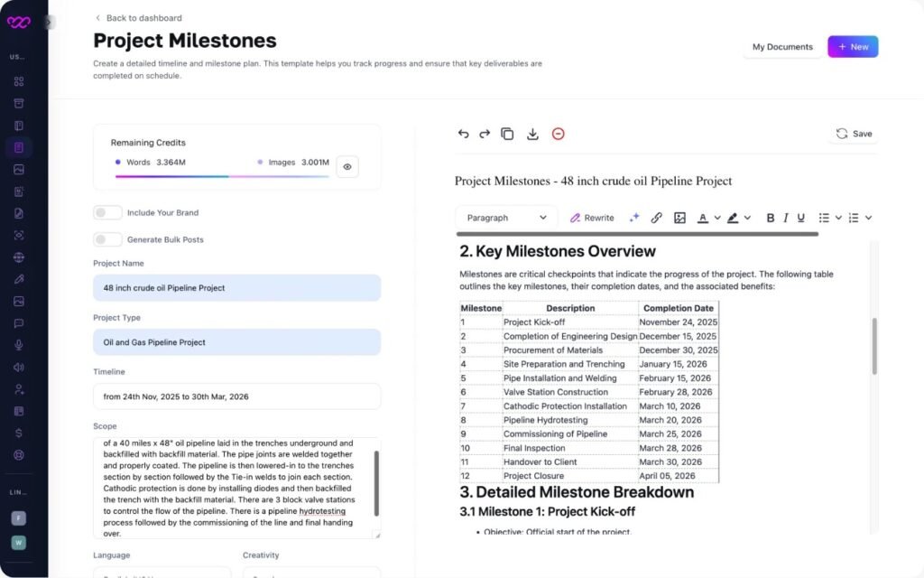Toggle the Include Your Brand switch
The image size is (924, 578).
pyautogui.click(x=108, y=213)
